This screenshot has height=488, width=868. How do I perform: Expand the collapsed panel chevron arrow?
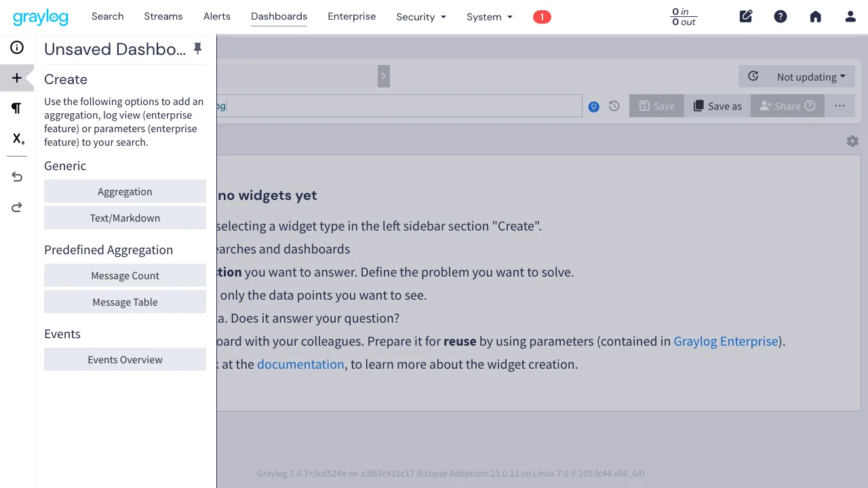384,76
